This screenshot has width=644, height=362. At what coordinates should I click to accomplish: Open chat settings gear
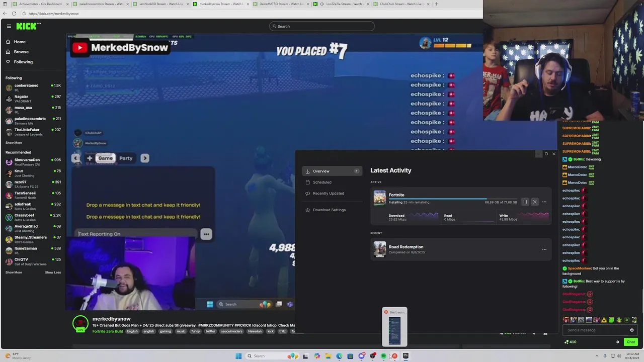(618, 342)
